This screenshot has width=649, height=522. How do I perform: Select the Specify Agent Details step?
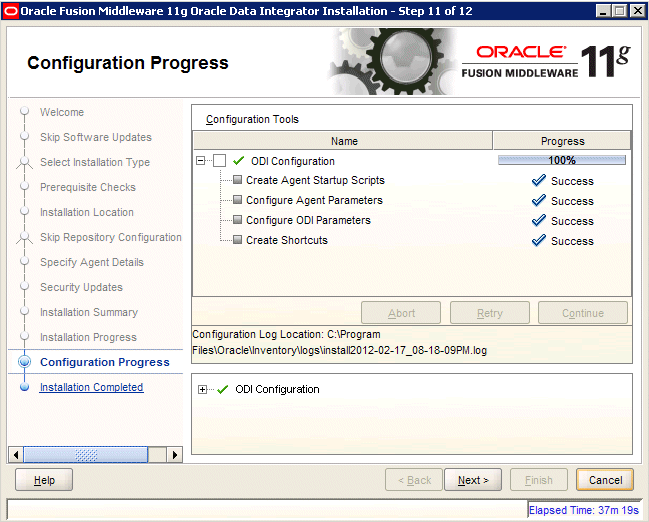[x=91, y=262]
